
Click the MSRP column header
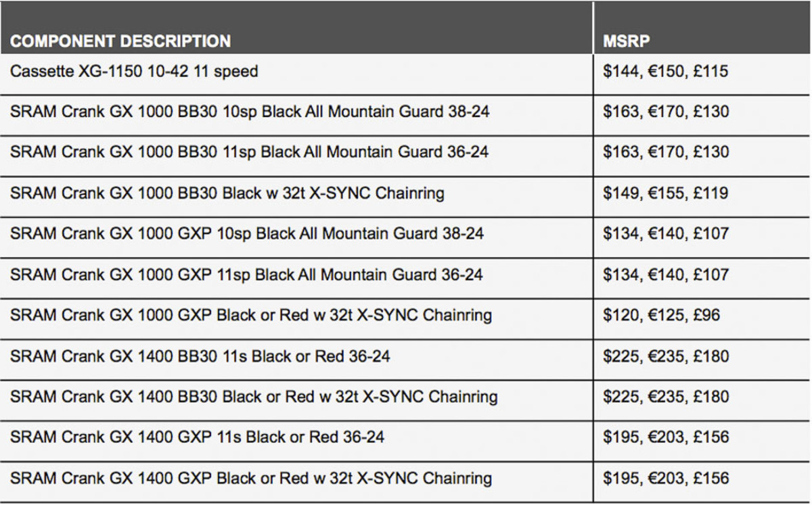pos(626,41)
